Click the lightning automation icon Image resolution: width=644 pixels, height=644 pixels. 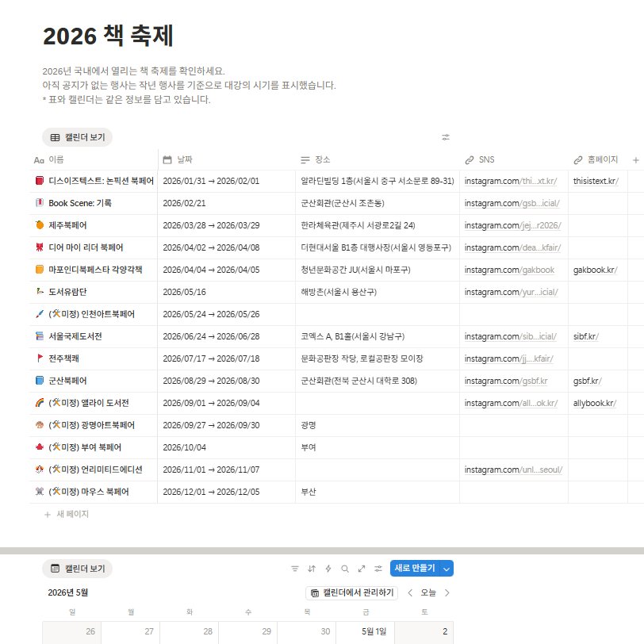coord(328,569)
